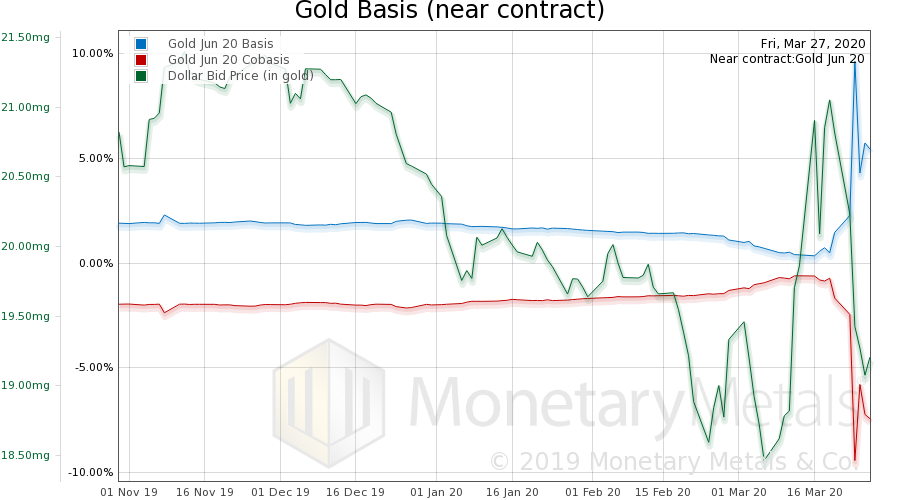Click the red Gold Jun 20 Cobasis swatch
The image size is (900, 500).
click(x=141, y=60)
